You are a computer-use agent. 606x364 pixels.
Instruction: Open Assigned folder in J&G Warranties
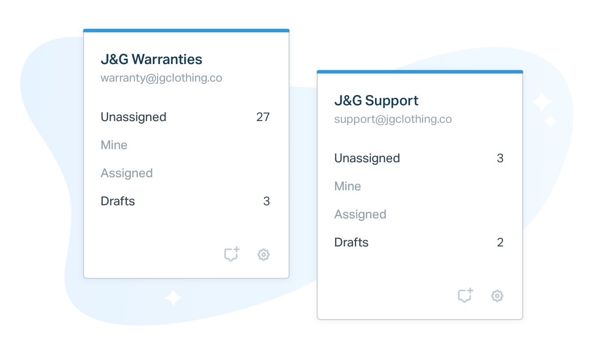[185, 173]
